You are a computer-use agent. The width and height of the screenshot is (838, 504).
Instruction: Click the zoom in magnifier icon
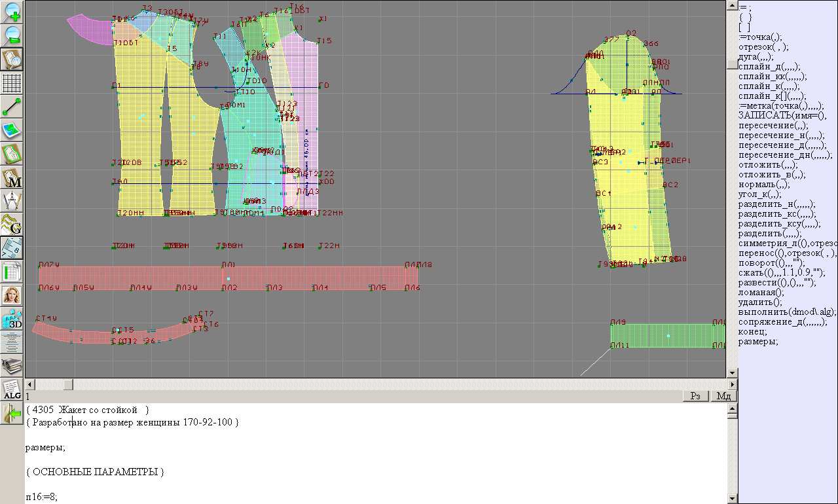(x=12, y=12)
